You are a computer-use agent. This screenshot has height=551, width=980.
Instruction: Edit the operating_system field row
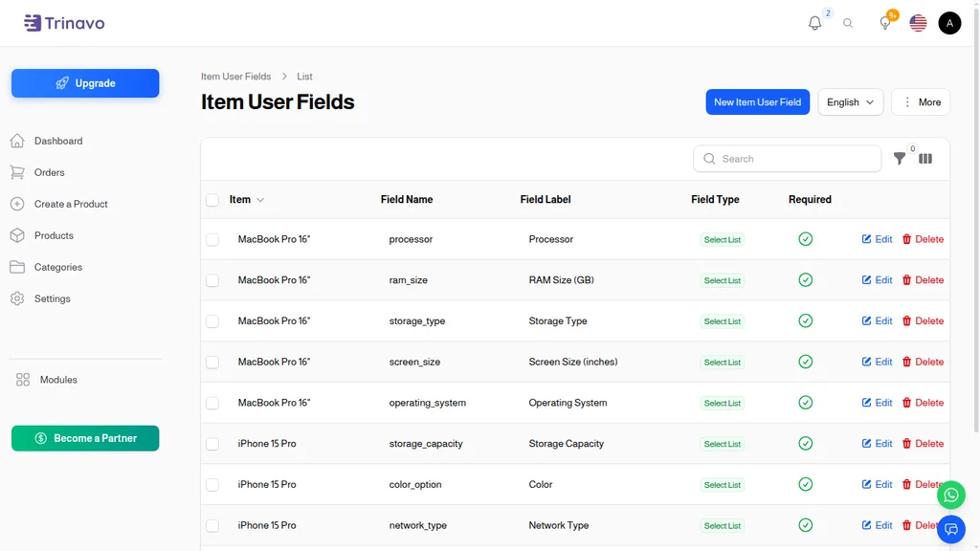tap(877, 403)
